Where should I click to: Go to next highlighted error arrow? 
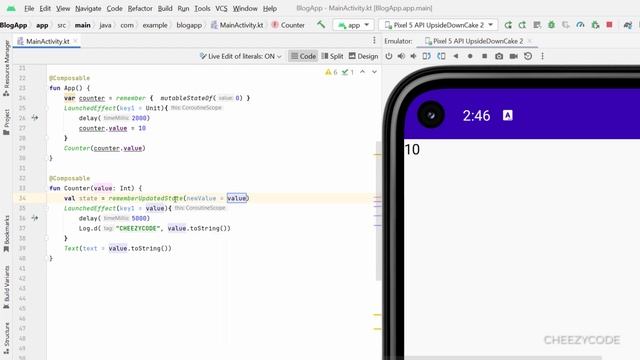(x=374, y=72)
